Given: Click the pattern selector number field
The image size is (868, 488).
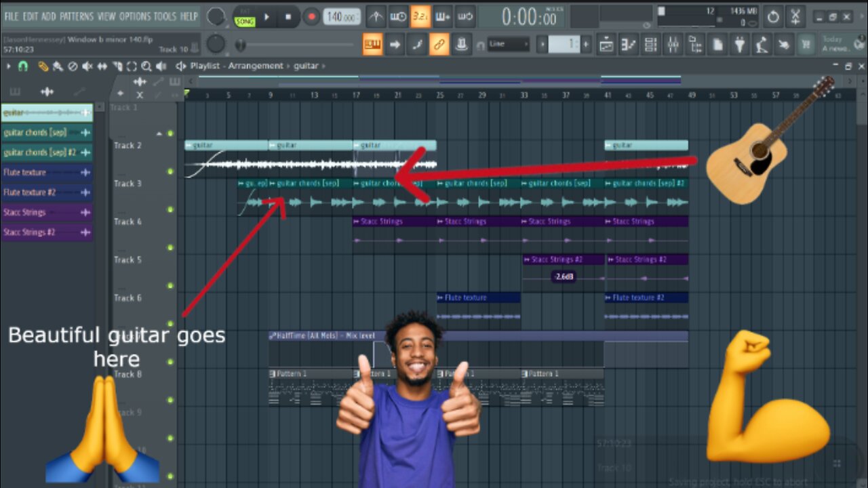Looking at the screenshot, I should tap(564, 45).
